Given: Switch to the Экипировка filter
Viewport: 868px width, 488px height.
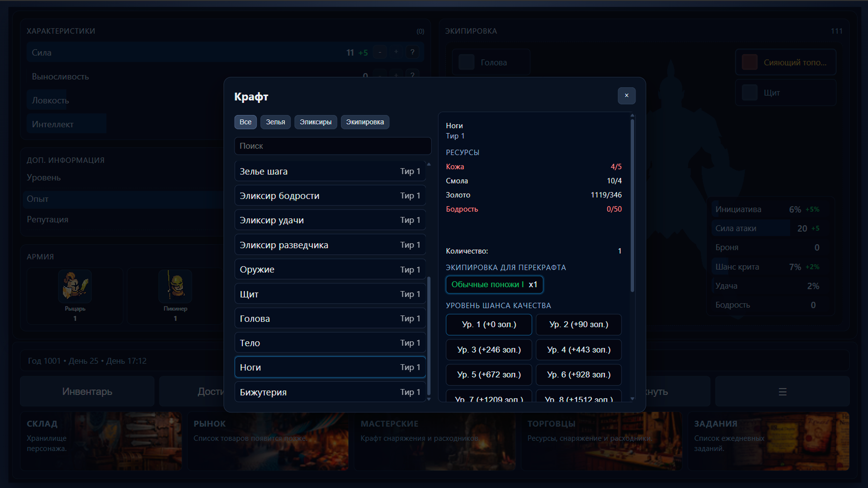Looking at the screenshot, I should point(365,122).
